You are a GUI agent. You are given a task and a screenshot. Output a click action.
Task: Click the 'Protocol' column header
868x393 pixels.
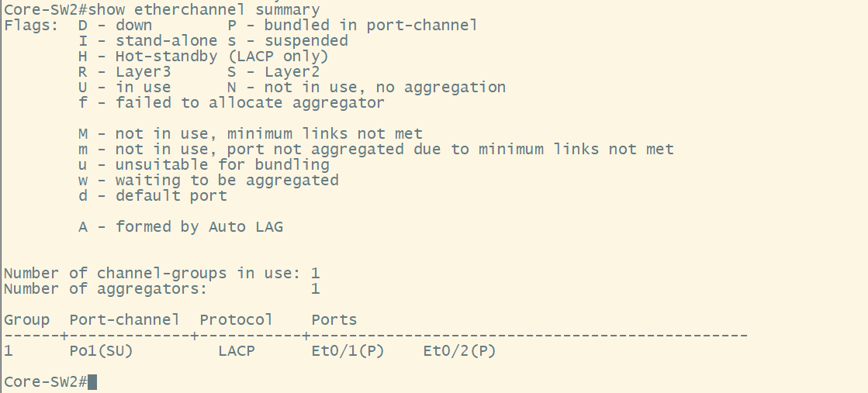[x=236, y=320]
